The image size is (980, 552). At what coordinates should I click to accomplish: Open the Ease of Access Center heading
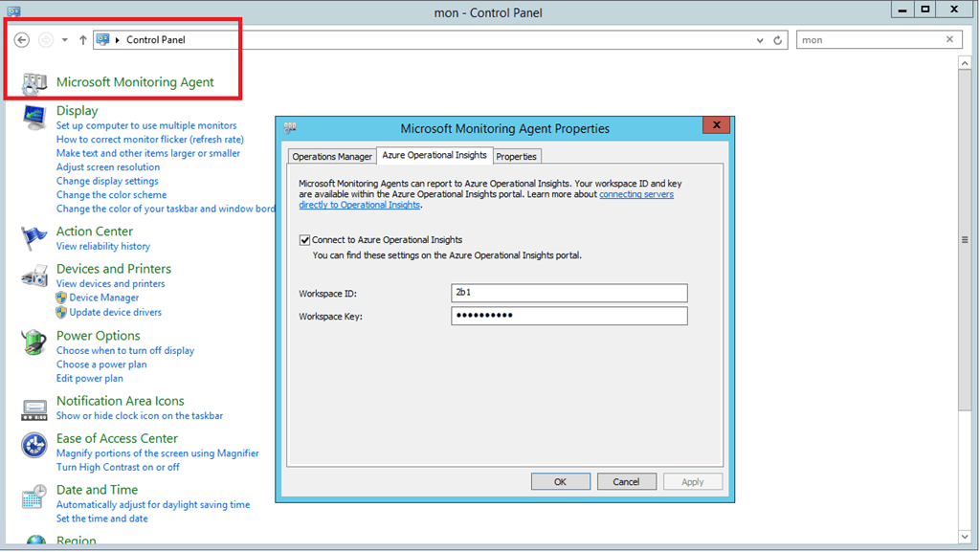pos(117,438)
